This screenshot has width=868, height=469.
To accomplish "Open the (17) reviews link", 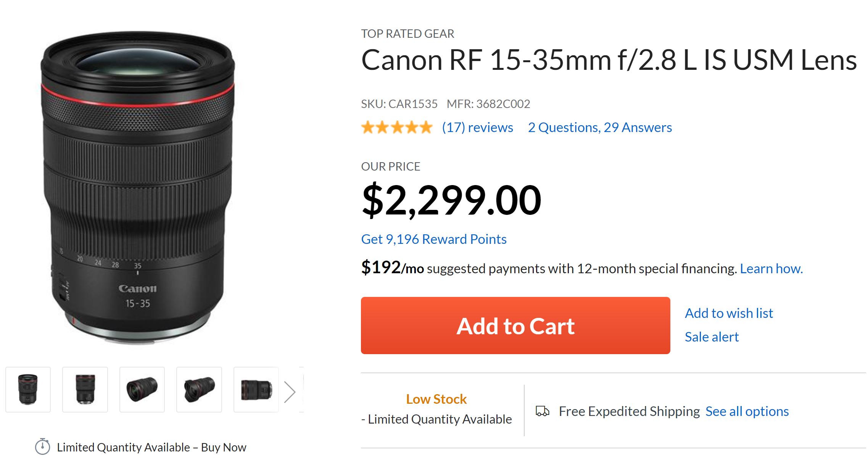I will click(x=477, y=127).
